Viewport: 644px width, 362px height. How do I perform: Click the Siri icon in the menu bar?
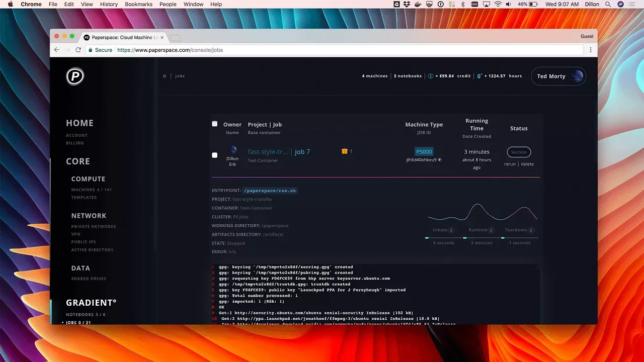[620, 4]
